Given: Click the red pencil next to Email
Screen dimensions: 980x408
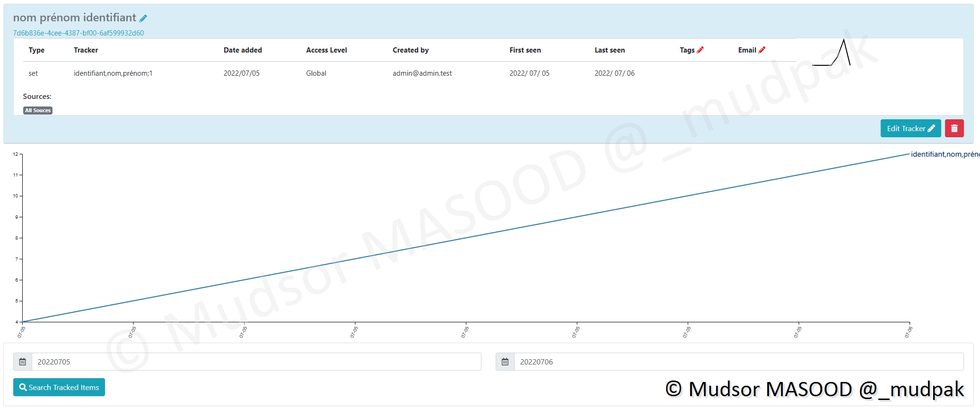Looking at the screenshot, I should (x=761, y=50).
